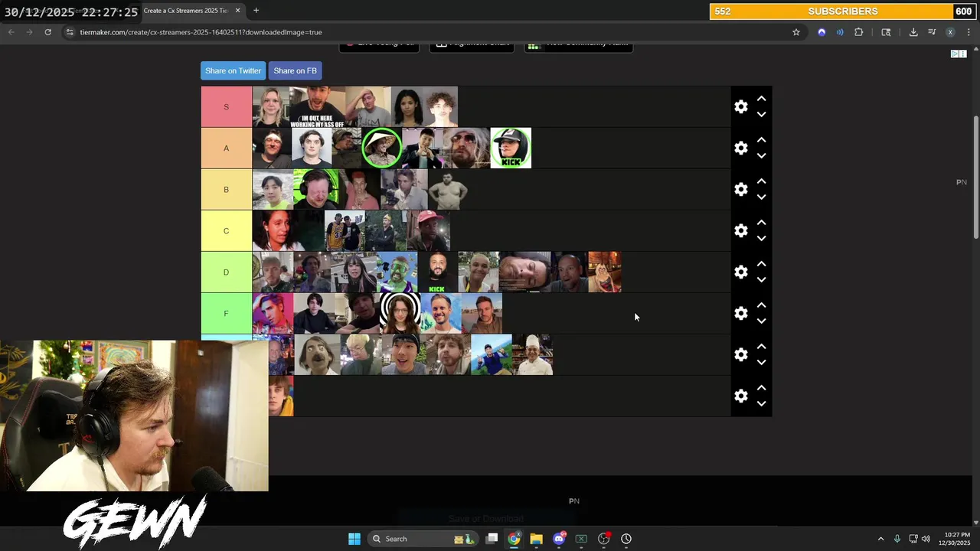
Task: Switch to the Cx Streamers 2025 tab
Action: pos(185,11)
